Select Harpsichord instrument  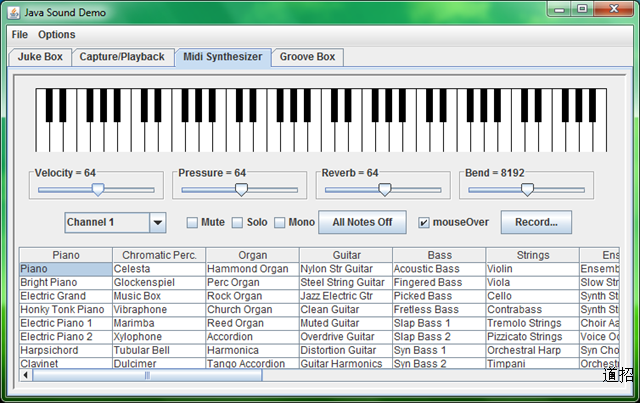pyautogui.click(x=66, y=350)
